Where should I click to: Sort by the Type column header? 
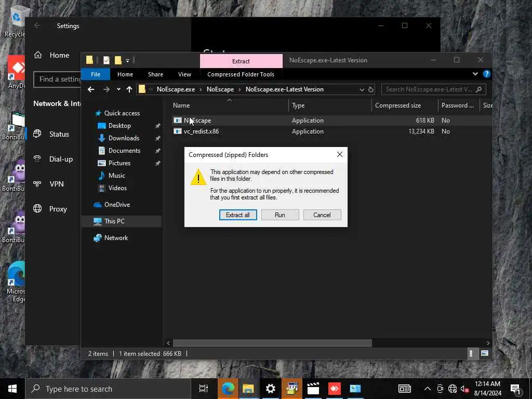(x=330, y=105)
